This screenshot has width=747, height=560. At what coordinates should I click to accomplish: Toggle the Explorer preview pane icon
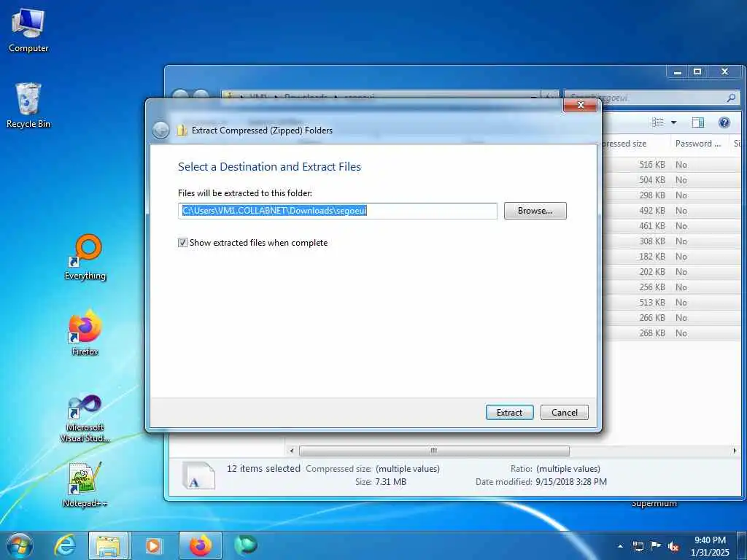(x=698, y=122)
